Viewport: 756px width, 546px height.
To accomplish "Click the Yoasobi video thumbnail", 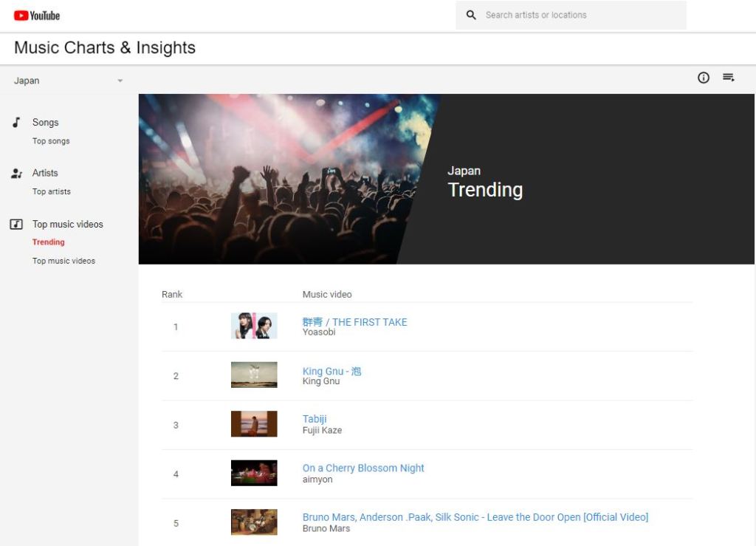I will [x=254, y=326].
